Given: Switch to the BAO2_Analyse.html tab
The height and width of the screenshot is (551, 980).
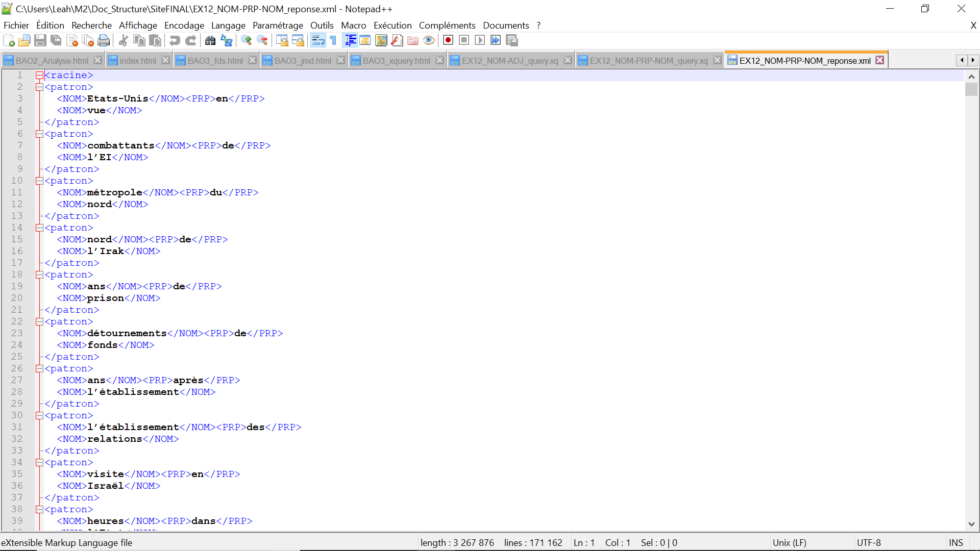Looking at the screenshot, I should point(52,61).
